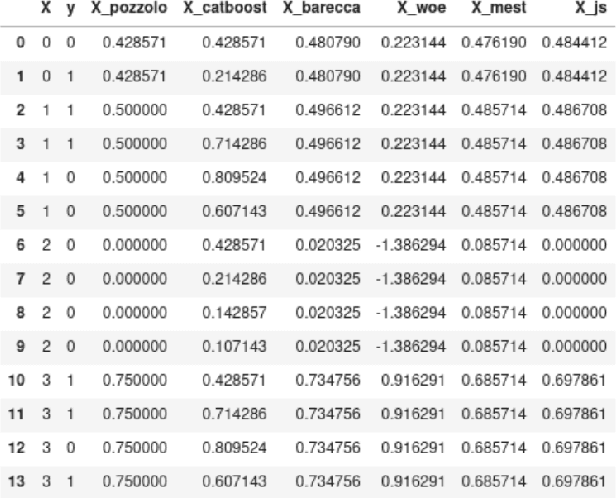Click X_woe value -1.386294 in row 6
Screen dimensions: 616x498
[411, 245]
